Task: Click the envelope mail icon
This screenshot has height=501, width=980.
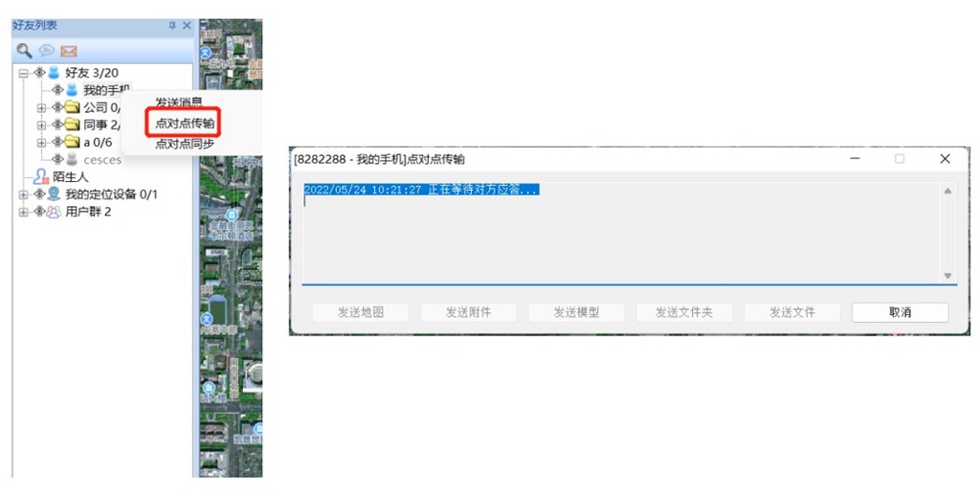Action: [x=69, y=51]
